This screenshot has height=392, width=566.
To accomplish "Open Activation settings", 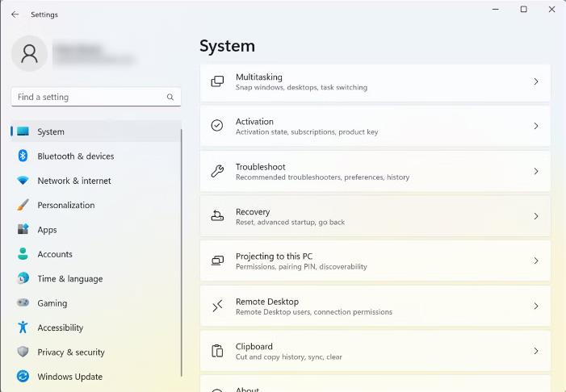I will 375,127.
